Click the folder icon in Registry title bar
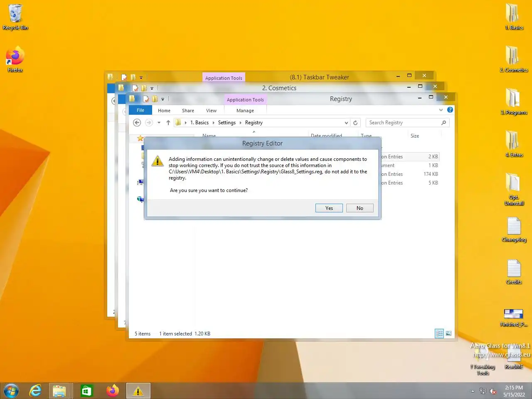The height and width of the screenshot is (399, 532). tap(132, 99)
